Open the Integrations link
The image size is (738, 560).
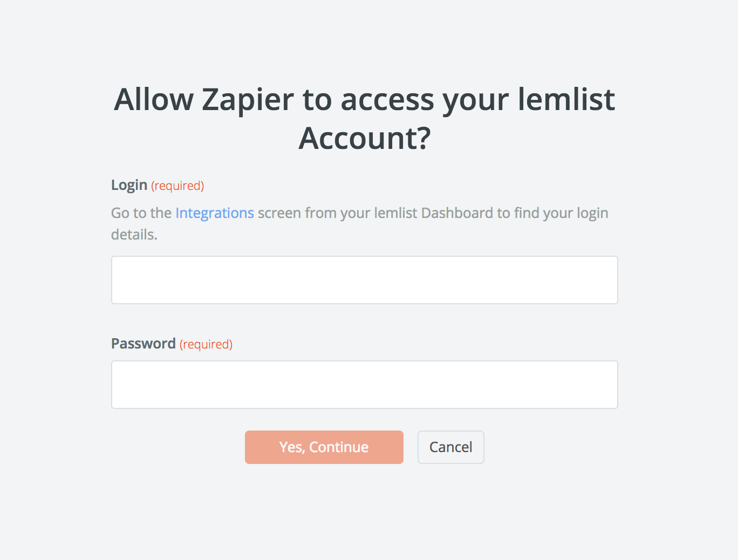215,213
